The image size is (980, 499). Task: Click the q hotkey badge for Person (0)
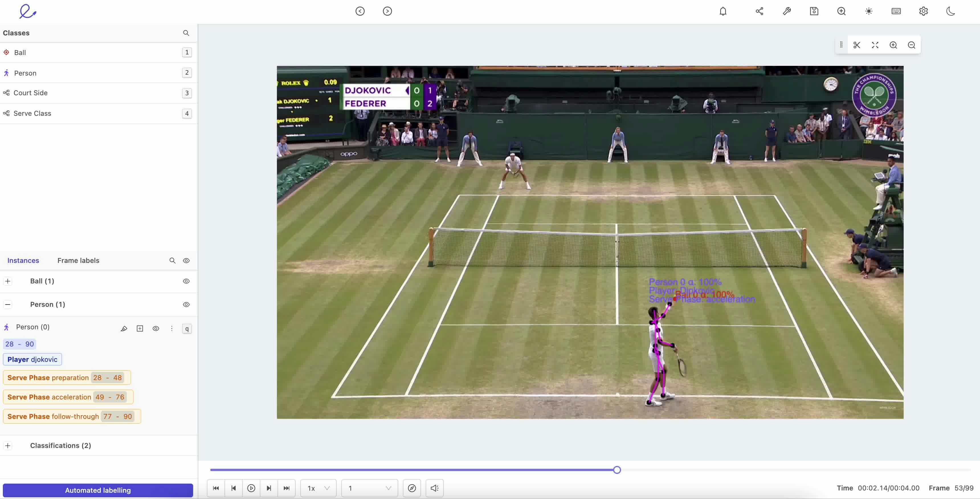click(x=187, y=329)
